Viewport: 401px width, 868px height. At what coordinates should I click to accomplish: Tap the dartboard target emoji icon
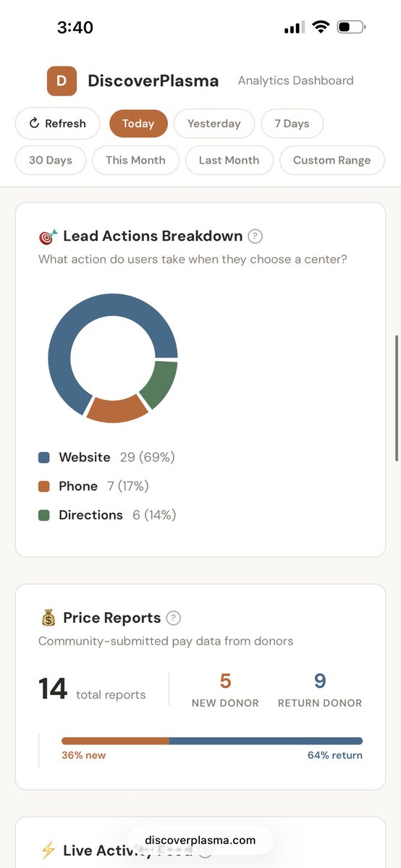tap(48, 237)
